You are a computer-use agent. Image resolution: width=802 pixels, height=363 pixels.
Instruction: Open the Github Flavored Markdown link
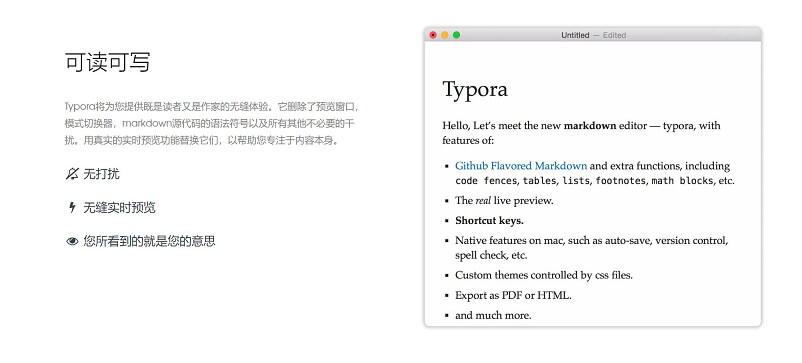521,166
